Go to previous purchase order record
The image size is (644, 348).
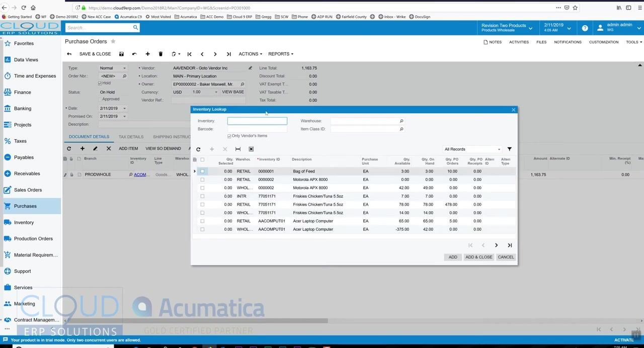202,54
